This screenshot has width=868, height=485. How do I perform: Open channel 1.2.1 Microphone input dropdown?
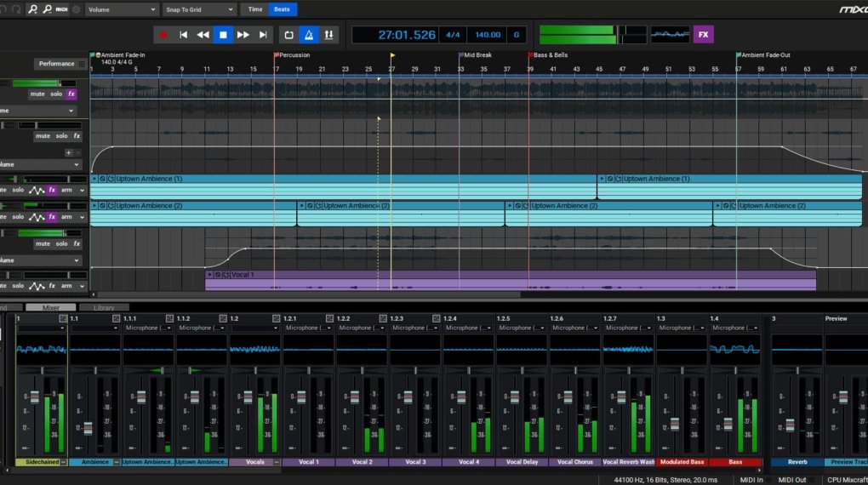coord(307,328)
